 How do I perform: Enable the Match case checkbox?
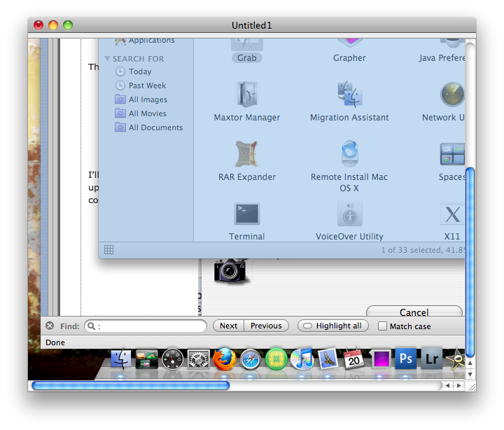click(382, 326)
